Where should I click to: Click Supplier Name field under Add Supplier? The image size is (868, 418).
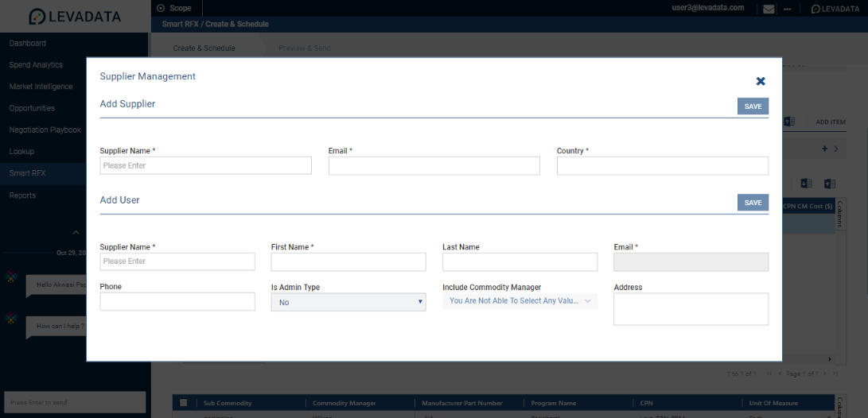(x=205, y=165)
